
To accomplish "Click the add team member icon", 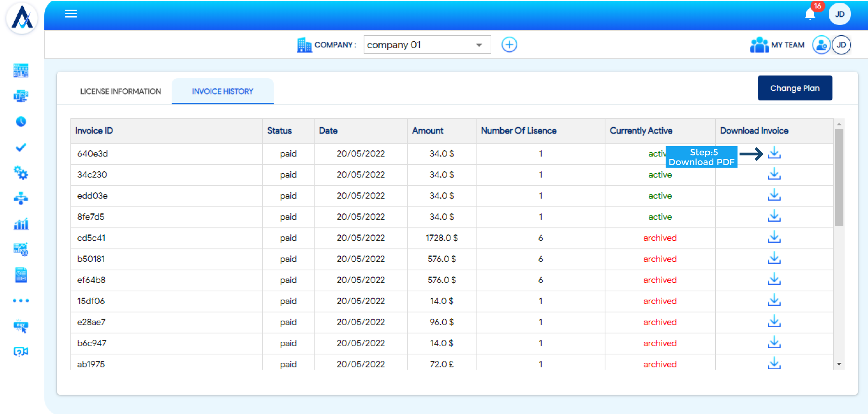I will 821,45.
